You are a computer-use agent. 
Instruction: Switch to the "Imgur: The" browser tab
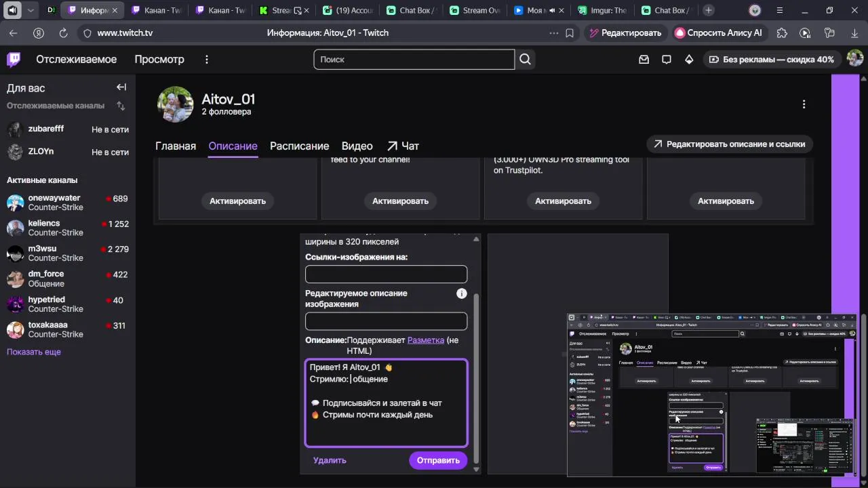(602, 10)
